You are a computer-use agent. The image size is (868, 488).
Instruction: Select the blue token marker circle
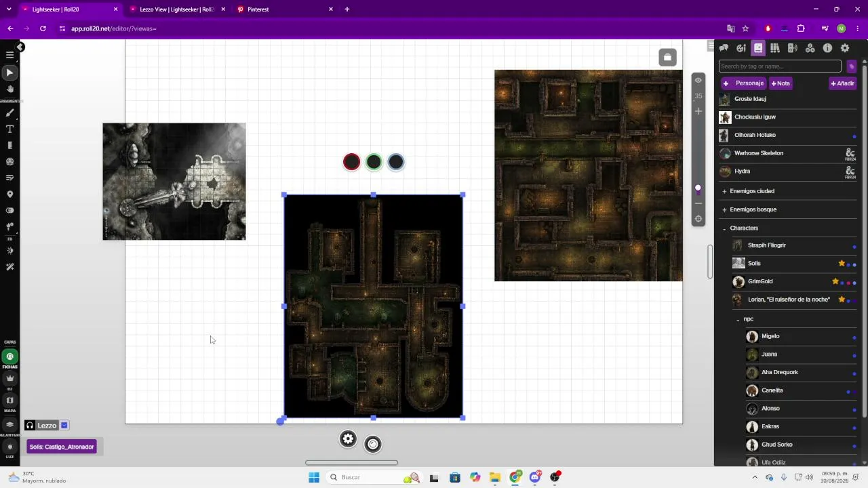pyautogui.click(x=396, y=162)
